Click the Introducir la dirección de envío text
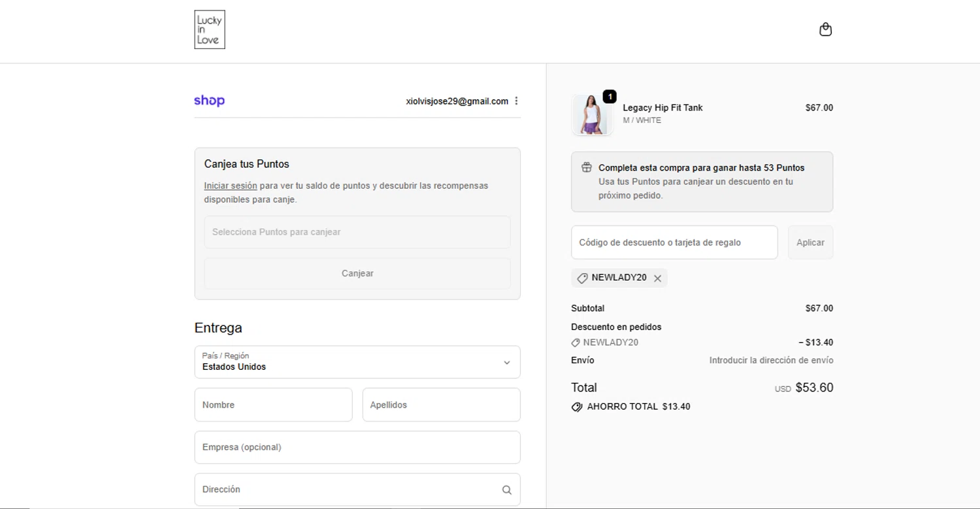This screenshot has height=509, width=980. 772,360
